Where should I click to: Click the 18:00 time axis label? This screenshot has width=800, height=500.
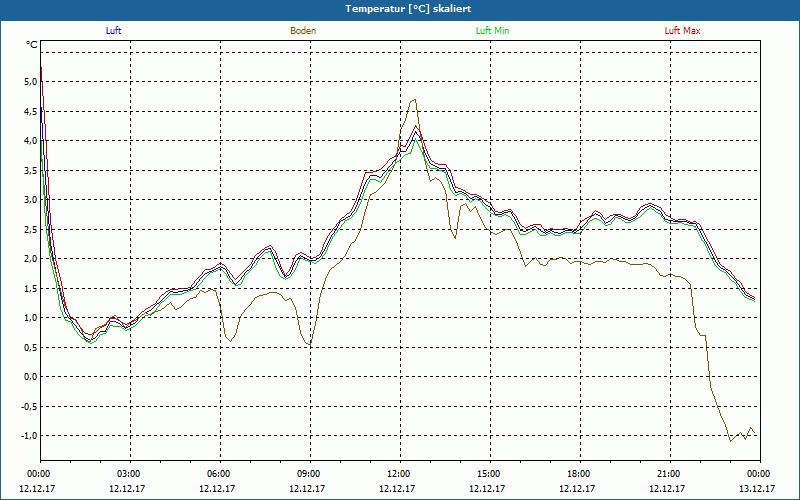click(x=580, y=474)
